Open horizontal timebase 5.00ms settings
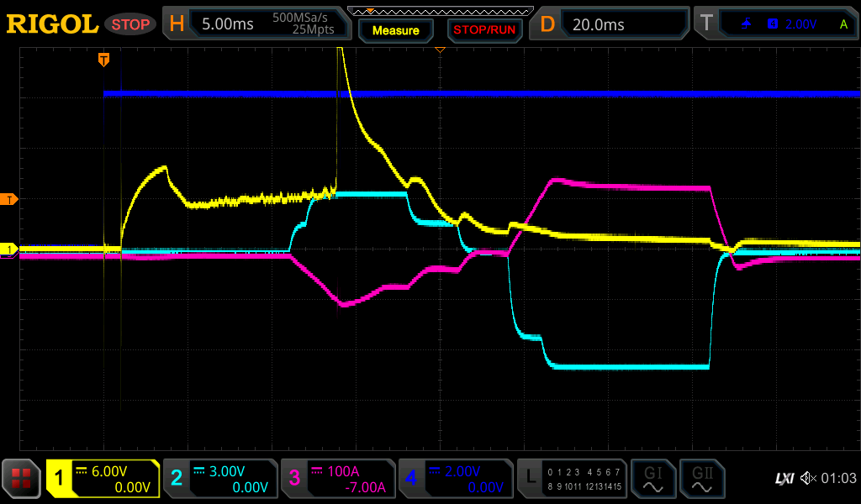The width and height of the screenshot is (861, 504). (x=256, y=24)
